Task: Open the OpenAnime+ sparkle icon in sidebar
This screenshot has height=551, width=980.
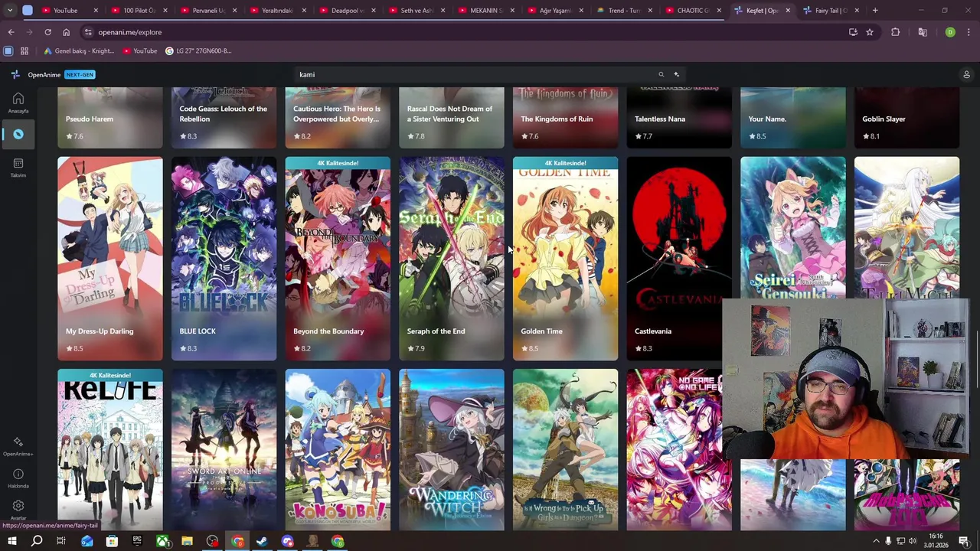Action: point(18,442)
